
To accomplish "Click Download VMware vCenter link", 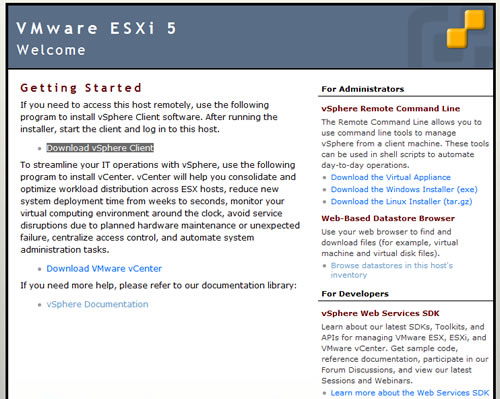I will [104, 269].
